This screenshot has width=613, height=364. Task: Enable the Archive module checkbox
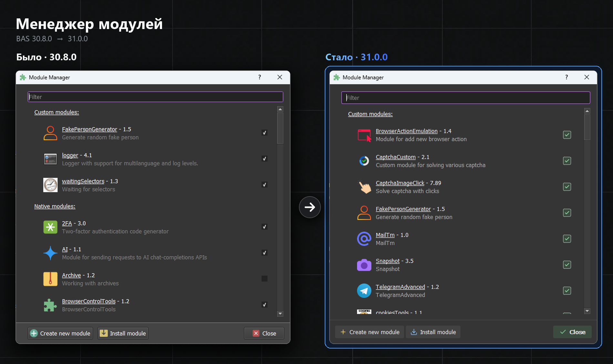pyautogui.click(x=264, y=279)
